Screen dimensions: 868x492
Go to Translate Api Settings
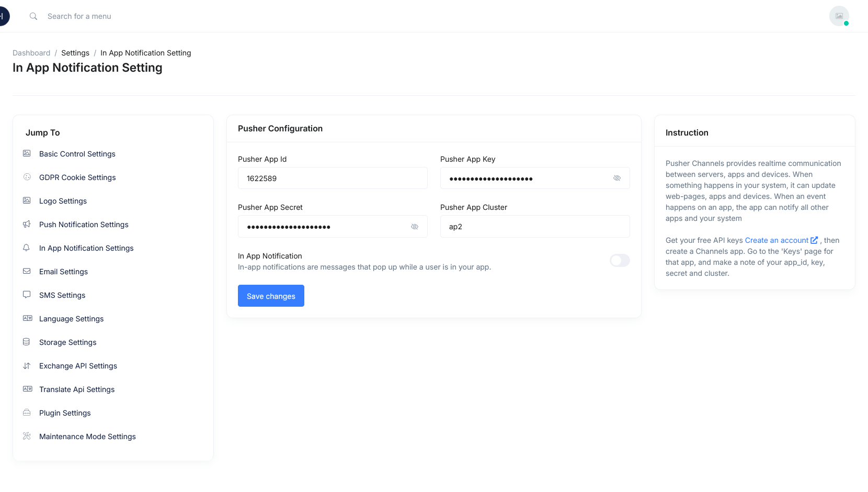click(x=77, y=389)
